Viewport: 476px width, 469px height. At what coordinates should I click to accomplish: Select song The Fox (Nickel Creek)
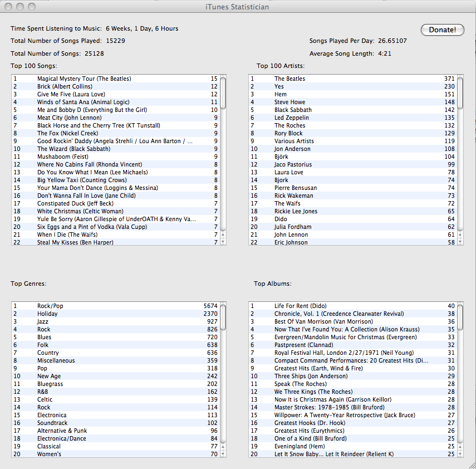coord(116,133)
